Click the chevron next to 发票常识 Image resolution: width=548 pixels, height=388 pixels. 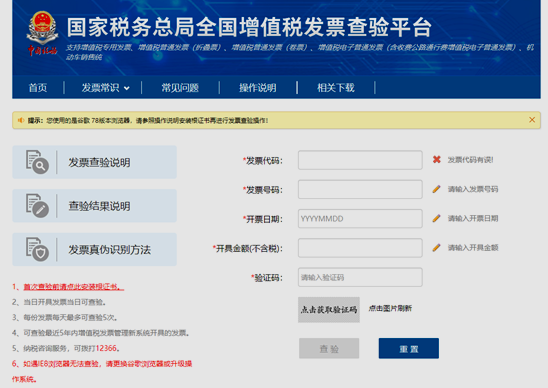(x=127, y=88)
